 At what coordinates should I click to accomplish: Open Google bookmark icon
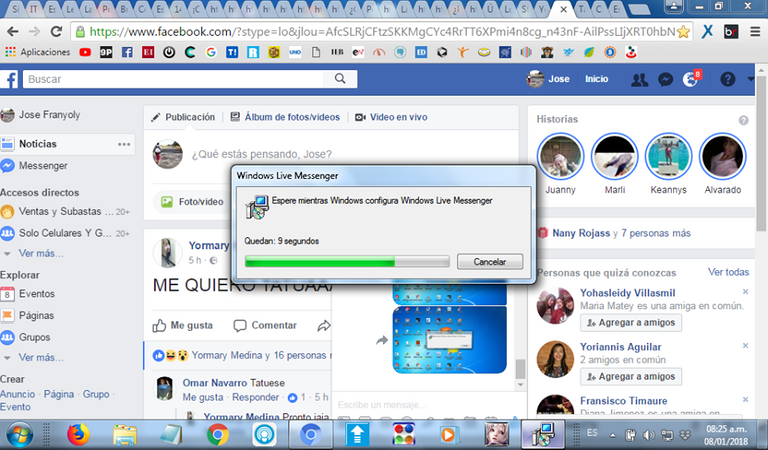211,52
